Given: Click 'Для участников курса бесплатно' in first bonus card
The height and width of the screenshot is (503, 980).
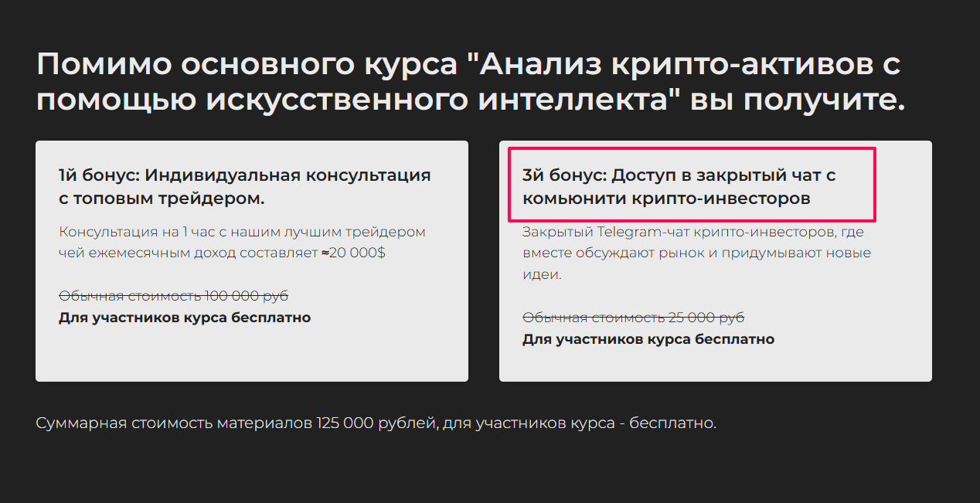Looking at the screenshot, I should pos(185,318).
